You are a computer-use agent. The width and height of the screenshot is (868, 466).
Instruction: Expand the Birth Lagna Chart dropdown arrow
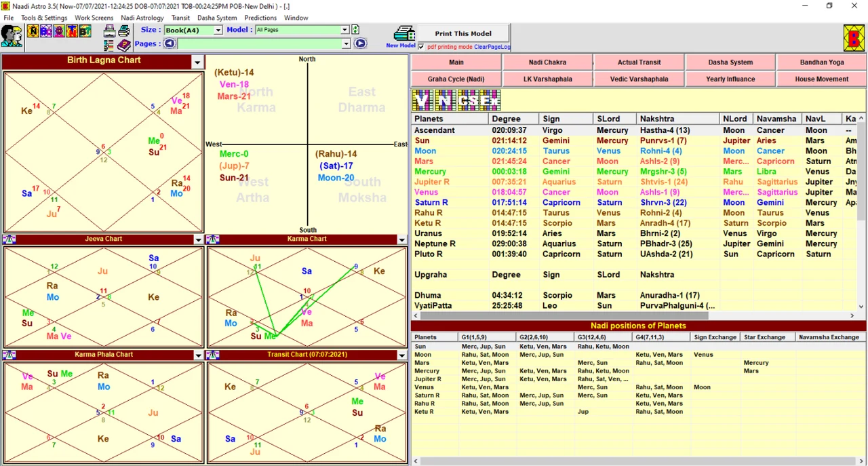coord(197,62)
